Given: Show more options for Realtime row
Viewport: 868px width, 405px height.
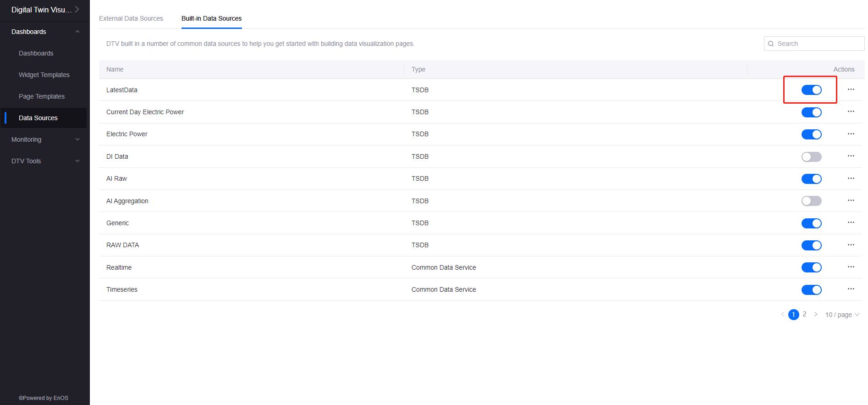Looking at the screenshot, I should tap(851, 267).
